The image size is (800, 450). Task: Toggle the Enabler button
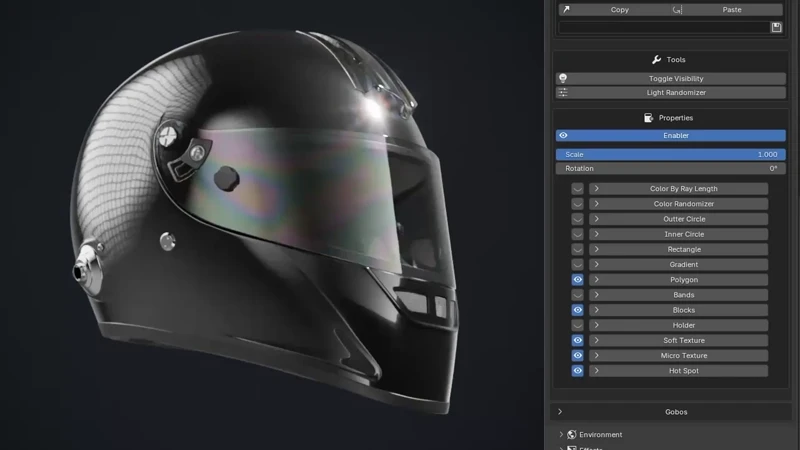pyautogui.click(x=670, y=135)
